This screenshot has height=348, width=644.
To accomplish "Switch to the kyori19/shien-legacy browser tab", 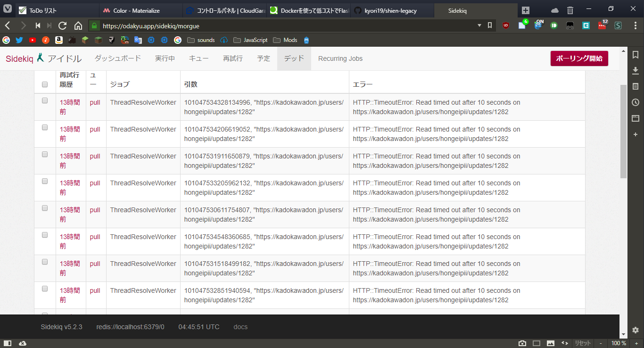I will pos(390,10).
